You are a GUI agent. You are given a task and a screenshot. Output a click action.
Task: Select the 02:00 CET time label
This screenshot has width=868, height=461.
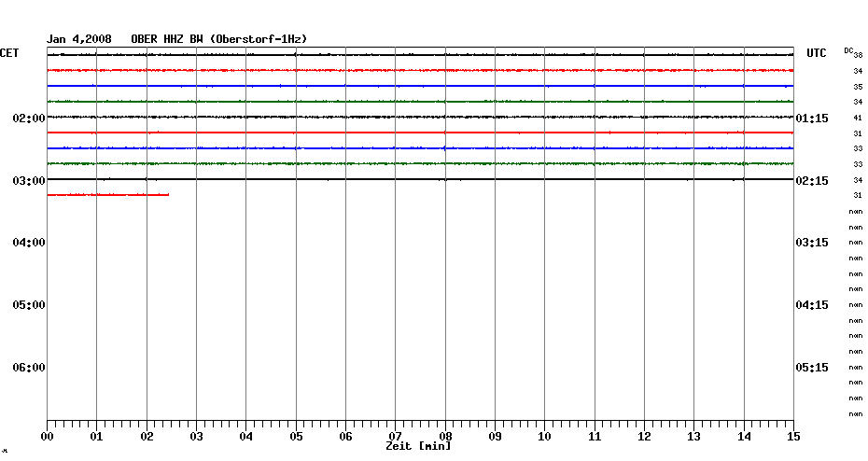(29, 119)
